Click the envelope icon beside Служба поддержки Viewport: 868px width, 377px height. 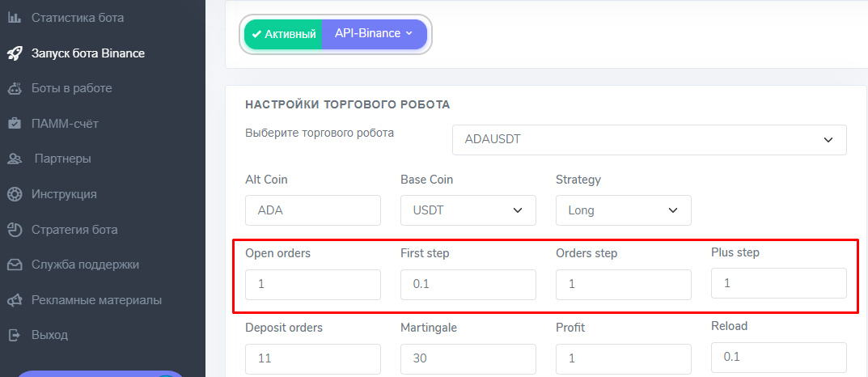(15, 265)
